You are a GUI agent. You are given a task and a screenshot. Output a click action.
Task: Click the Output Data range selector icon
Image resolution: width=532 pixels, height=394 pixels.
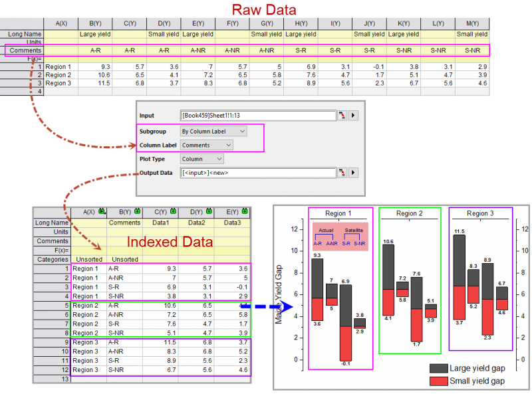342,173
